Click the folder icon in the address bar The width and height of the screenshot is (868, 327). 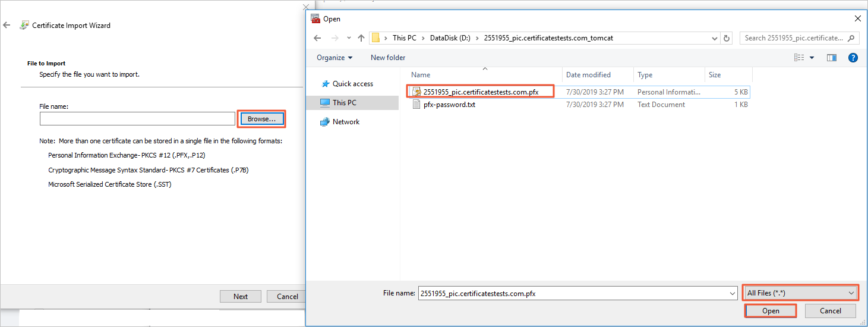pyautogui.click(x=376, y=38)
